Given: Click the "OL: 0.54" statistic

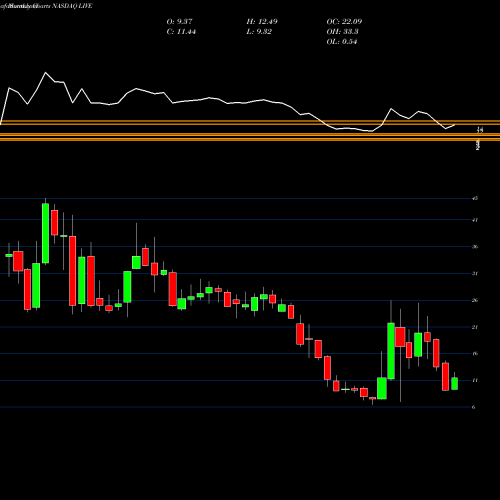Looking at the screenshot, I should point(342,42).
